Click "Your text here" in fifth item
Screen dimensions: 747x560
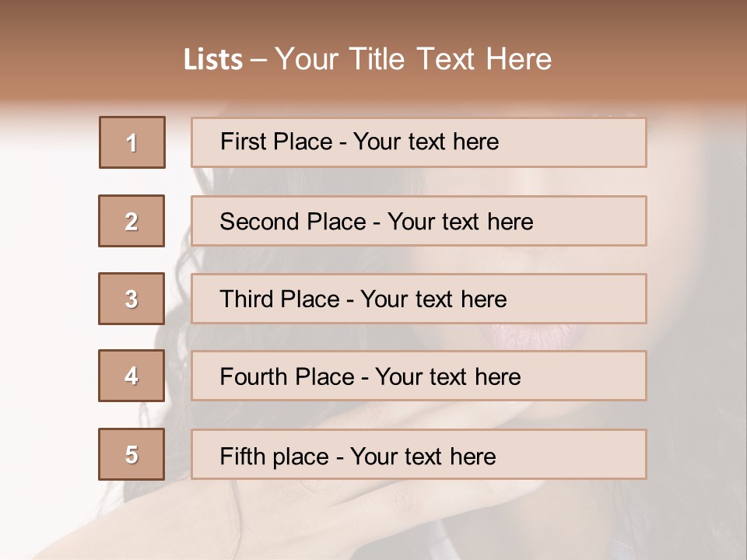[423, 456]
